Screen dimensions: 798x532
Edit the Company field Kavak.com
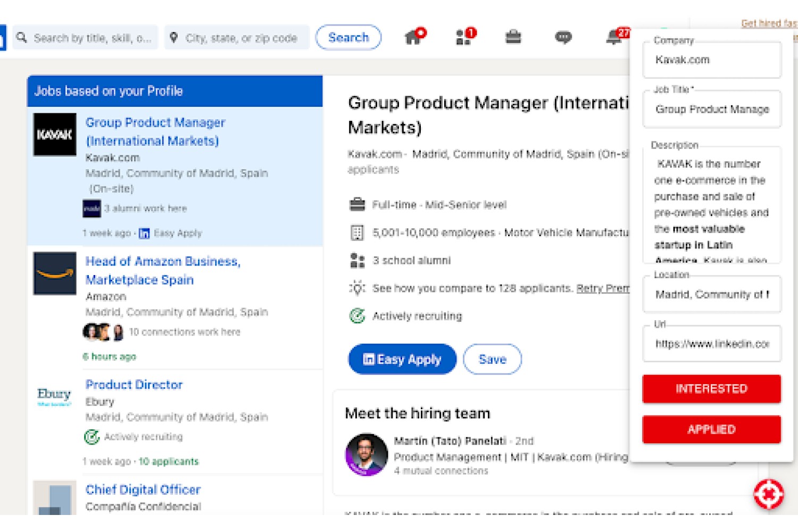tap(712, 60)
